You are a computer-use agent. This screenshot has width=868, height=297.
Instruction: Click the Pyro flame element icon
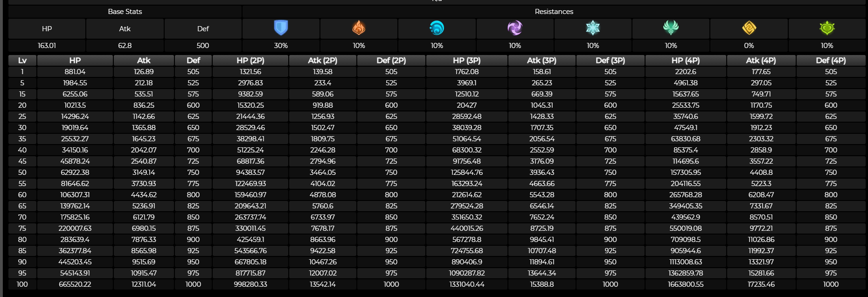coord(359,28)
